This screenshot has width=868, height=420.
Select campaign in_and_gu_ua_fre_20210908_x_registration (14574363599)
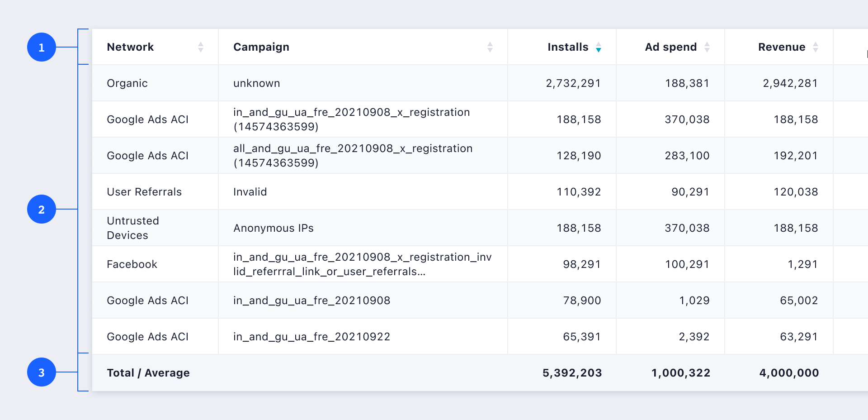coord(352,119)
